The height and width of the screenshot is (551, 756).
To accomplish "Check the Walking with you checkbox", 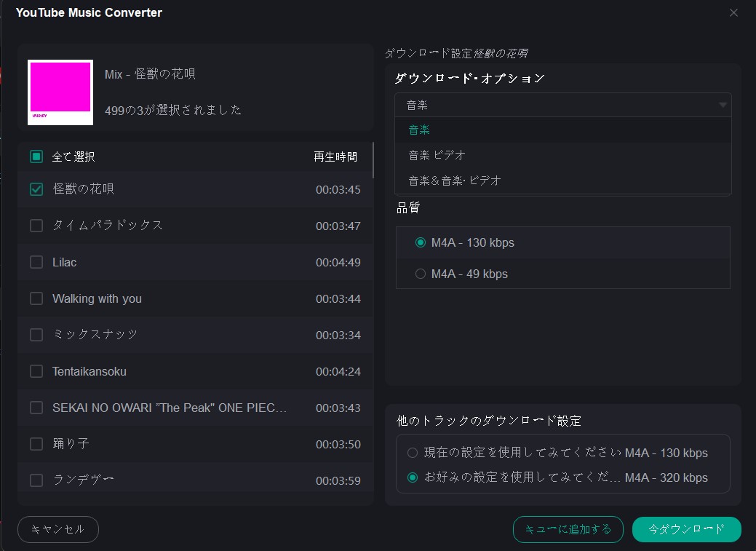I will coord(36,298).
